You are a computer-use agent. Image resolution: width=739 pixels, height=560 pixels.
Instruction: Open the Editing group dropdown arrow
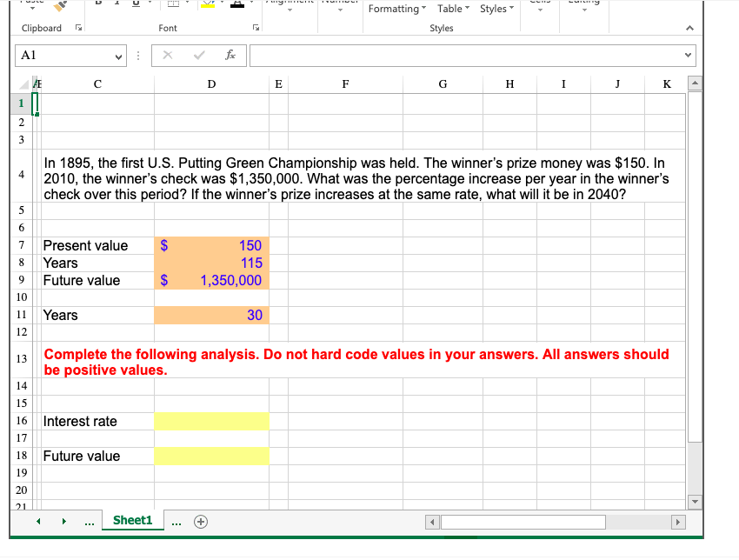(x=584, y=10)
